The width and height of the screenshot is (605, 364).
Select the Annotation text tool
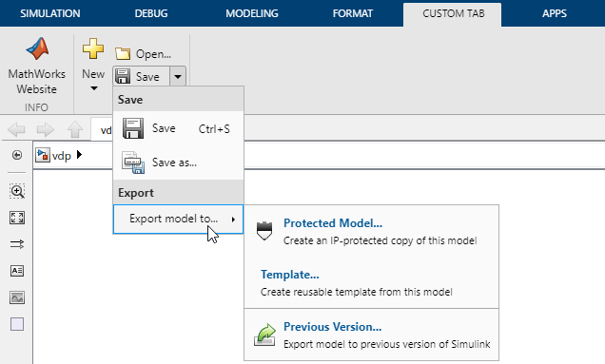click(17, 271)
